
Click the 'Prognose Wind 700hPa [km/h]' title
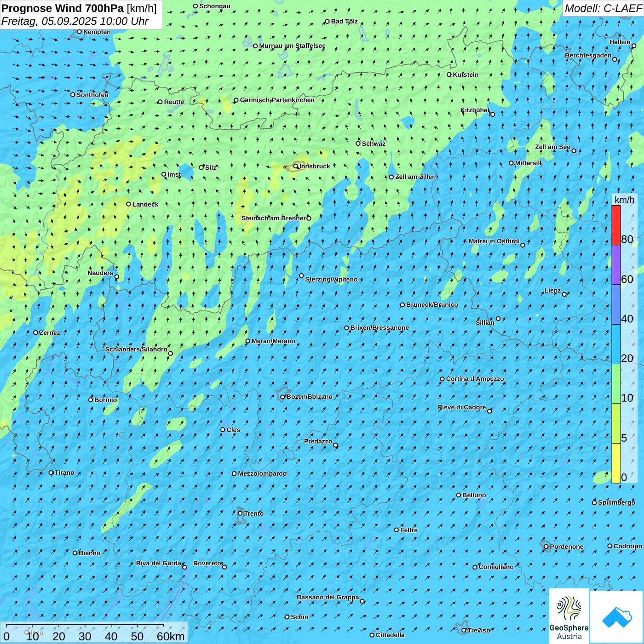coord(79,8)
